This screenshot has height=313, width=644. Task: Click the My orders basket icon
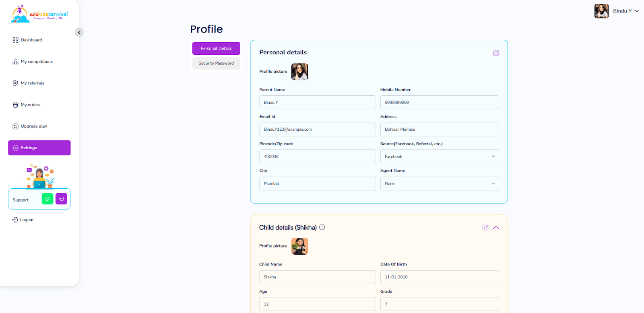[x=15, y=105]
